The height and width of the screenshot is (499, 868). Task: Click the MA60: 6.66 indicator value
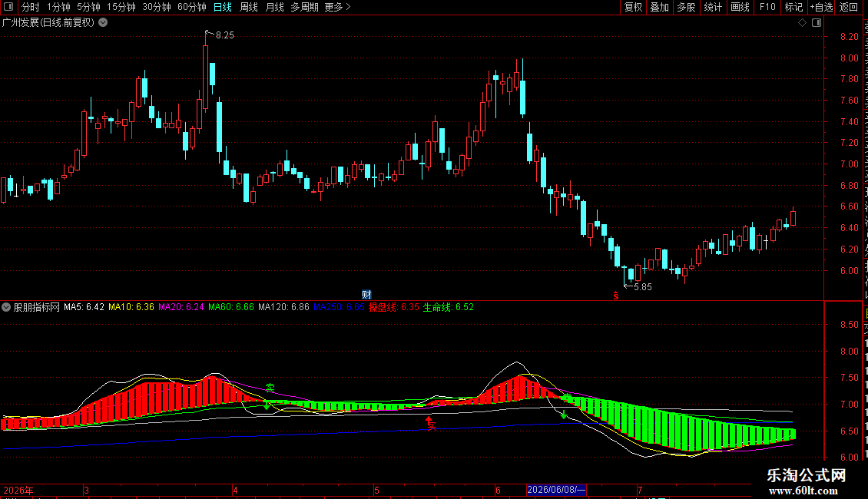coord(231,307)
